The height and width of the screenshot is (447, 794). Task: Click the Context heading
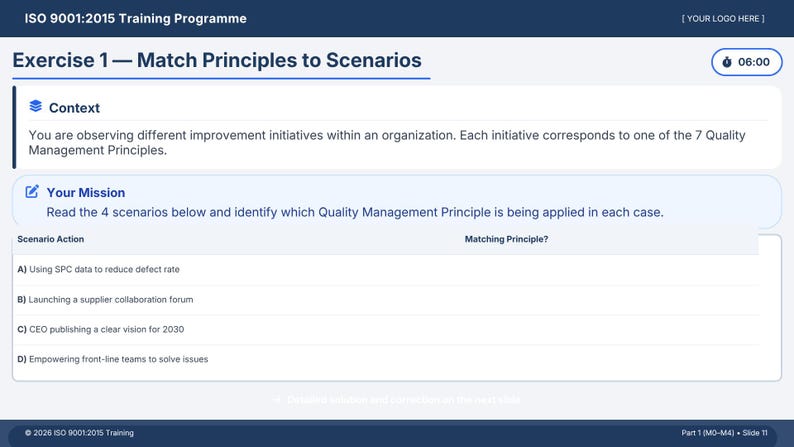[x=74, y=108]
